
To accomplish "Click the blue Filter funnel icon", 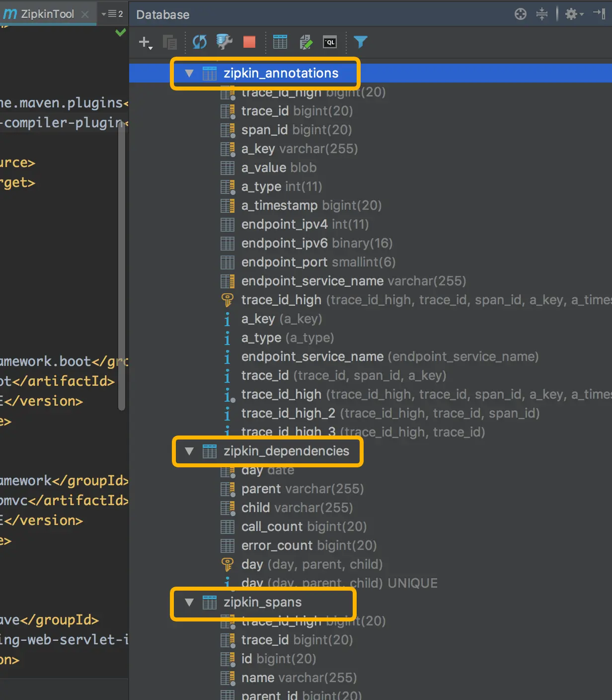I will [x=361, y=42].
